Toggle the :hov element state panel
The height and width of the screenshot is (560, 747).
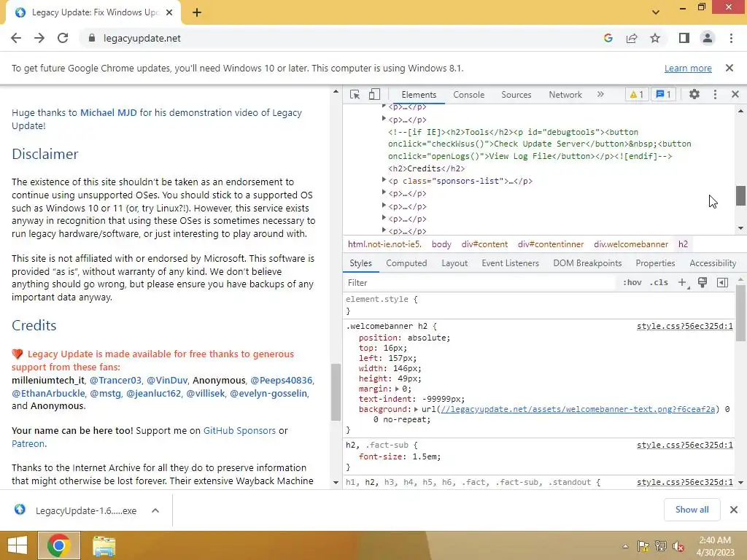(x=632, y=282)
